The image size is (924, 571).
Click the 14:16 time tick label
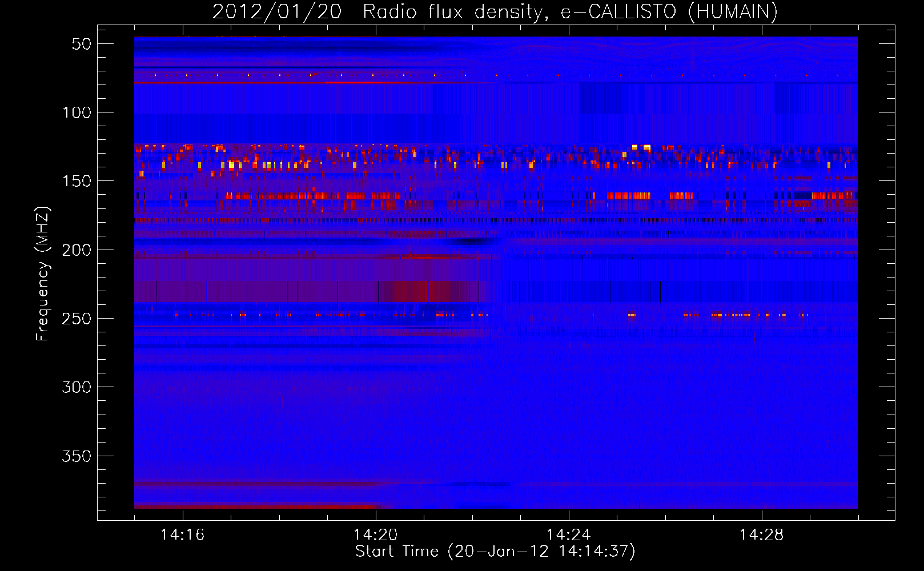point(182,534)
